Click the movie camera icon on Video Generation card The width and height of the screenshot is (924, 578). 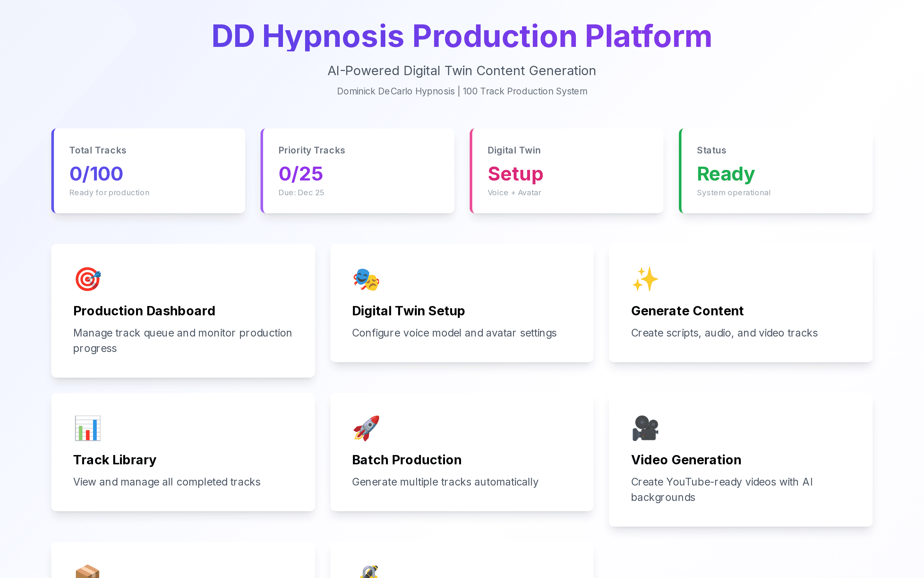(645, 428)
